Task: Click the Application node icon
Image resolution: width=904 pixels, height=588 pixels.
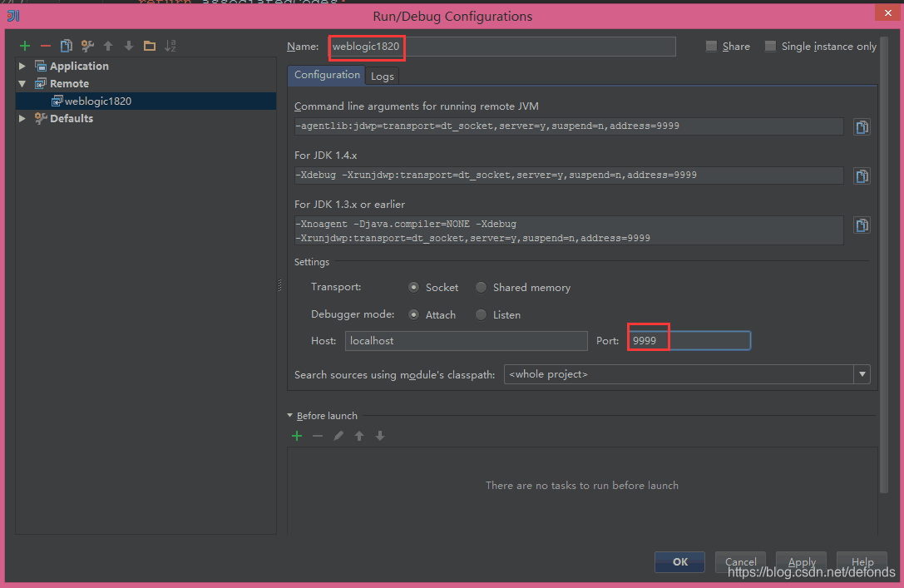Action: point(41,66)
